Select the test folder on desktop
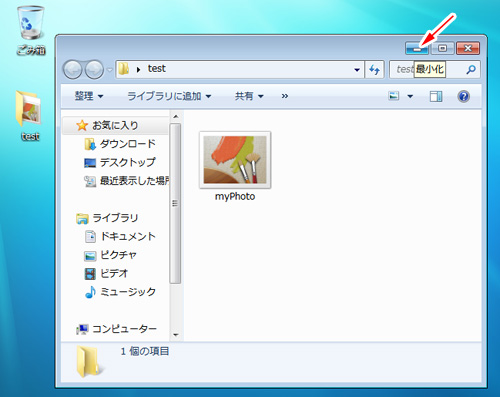This screenshot has width=500, height=397. coord(29,115)
